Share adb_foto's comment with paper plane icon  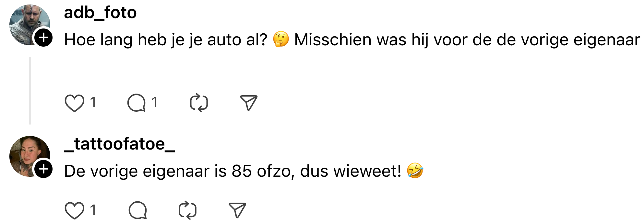click(x=249, y=103)
